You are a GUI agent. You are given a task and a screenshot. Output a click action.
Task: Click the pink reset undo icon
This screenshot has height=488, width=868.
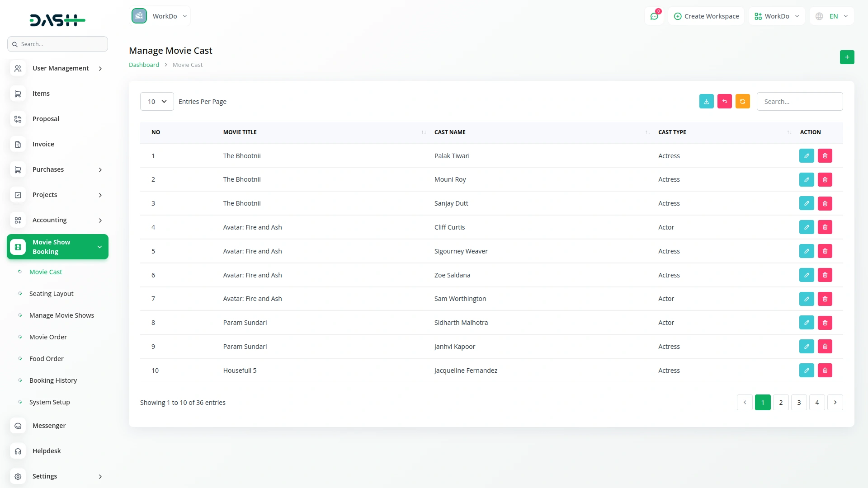tap(724, 101)
